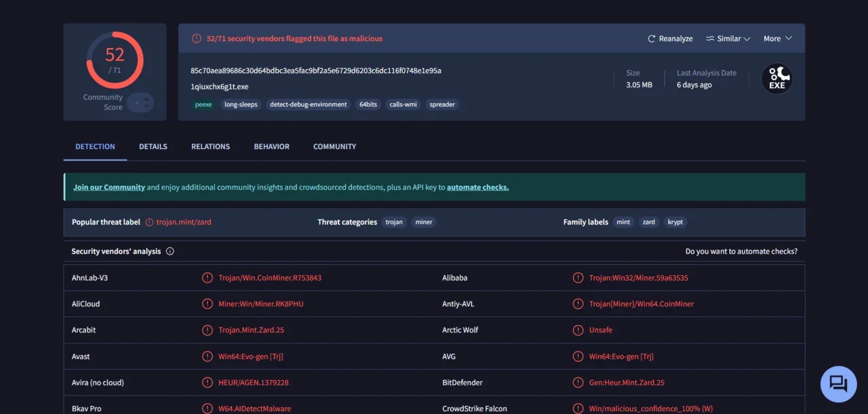Screen dimensions: 868x414
Task: Click the 52/71 detection score gauge
Action: pos(115,60)
